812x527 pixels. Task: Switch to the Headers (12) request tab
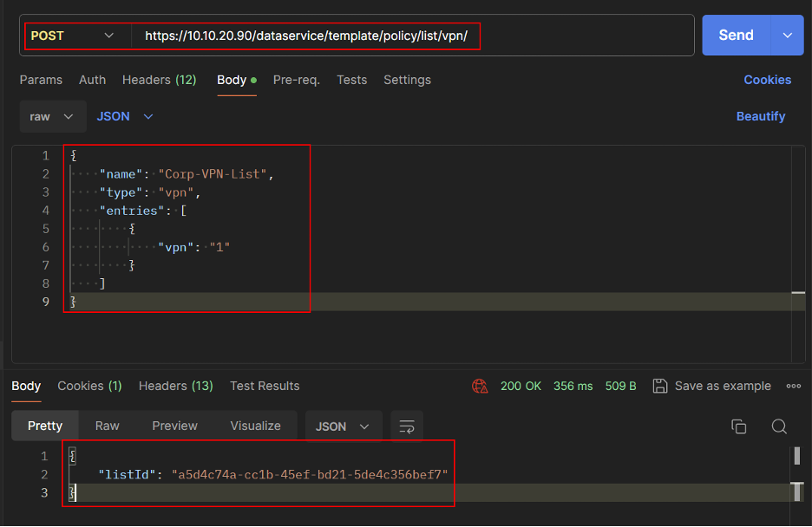pos(159,80)
